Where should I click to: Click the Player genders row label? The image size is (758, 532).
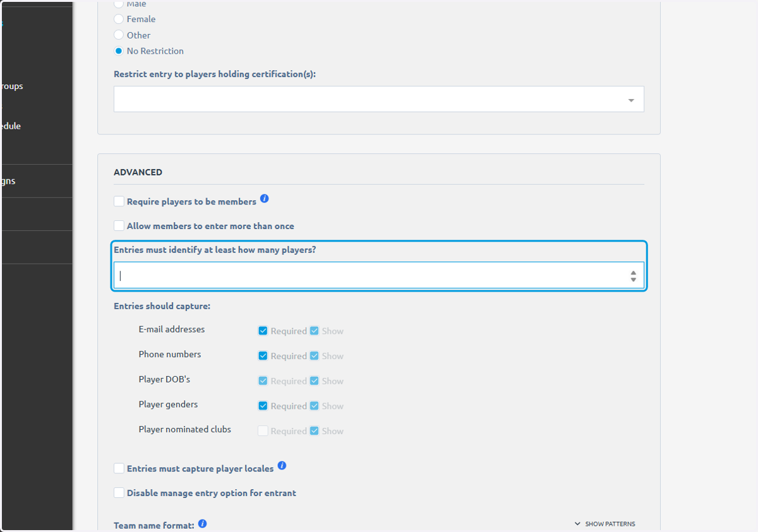point(168,404)
